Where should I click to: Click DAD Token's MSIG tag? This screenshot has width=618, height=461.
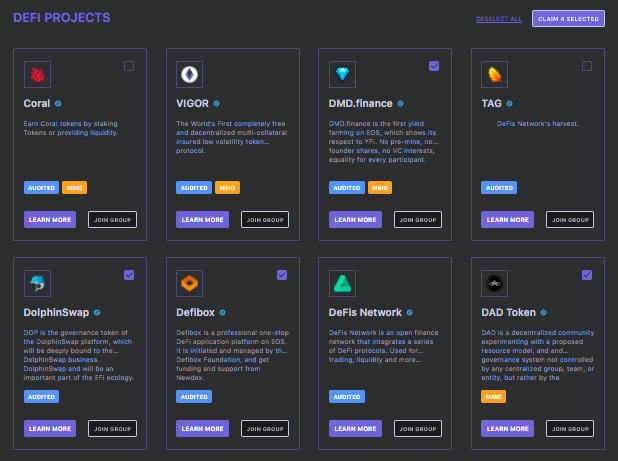tap(493, 396)
